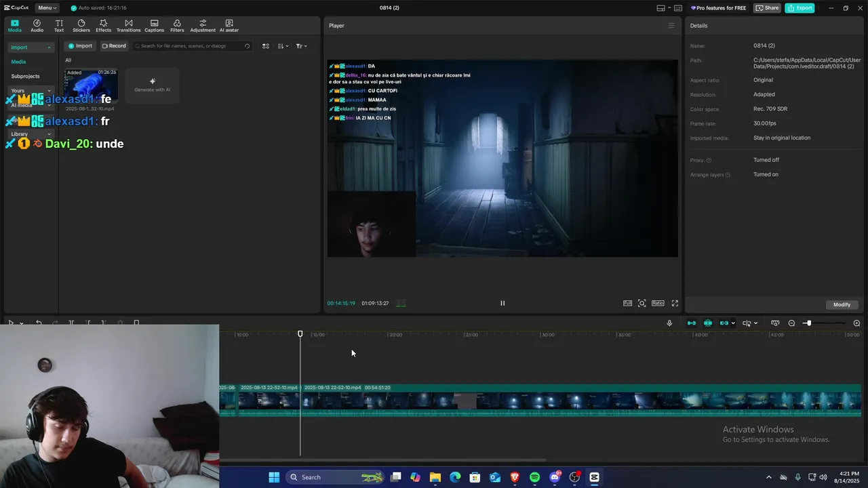
Task: Refresh search icon in media search box
Action: (247, 46)
